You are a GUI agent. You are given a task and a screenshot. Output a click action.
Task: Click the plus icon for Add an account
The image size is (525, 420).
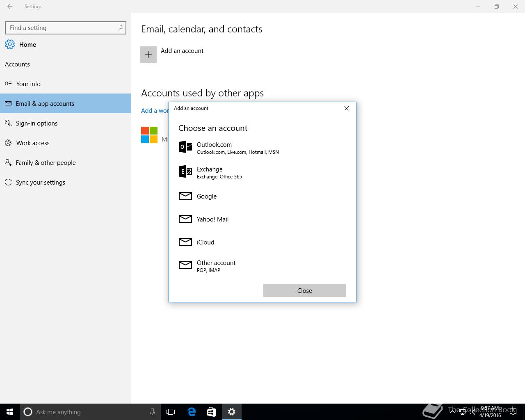point(148,55)
